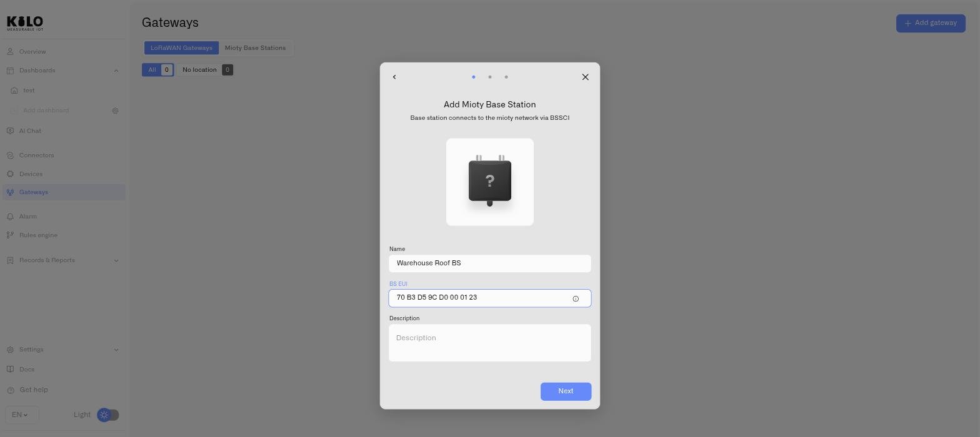The width and height of the screenshot is (980, 437).
Task: Click the Rules engine branch icon
Action: point(10,235)
